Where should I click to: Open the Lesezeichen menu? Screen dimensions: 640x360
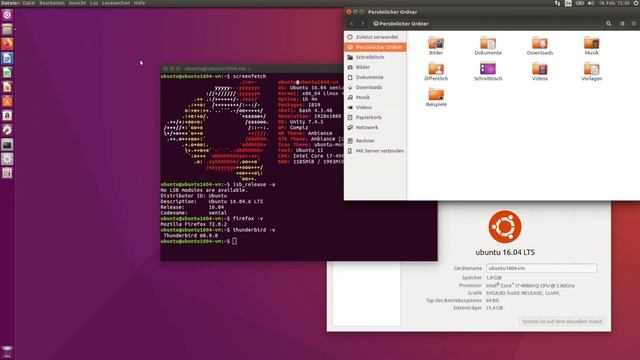pyautogui.click(x=116, y=3)
